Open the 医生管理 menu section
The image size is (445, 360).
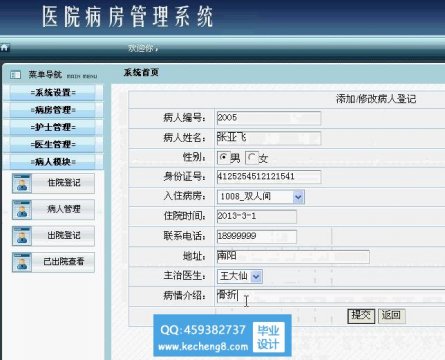coord(53,145)
